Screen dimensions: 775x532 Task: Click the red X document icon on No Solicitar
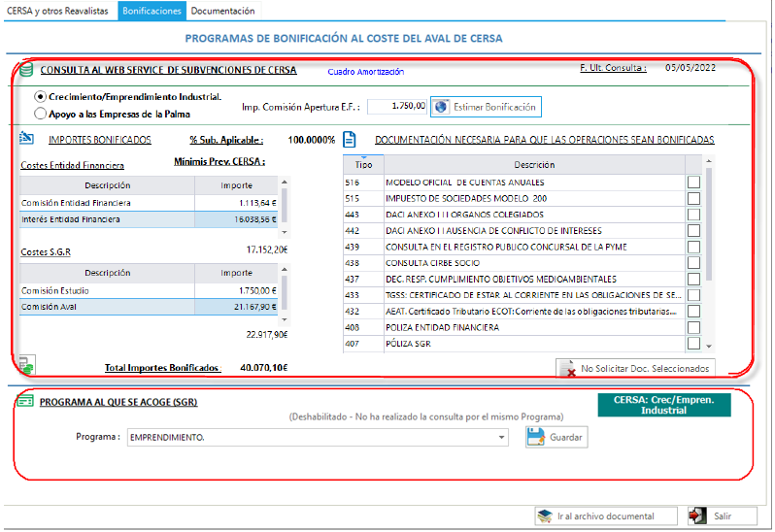point(568,369)
